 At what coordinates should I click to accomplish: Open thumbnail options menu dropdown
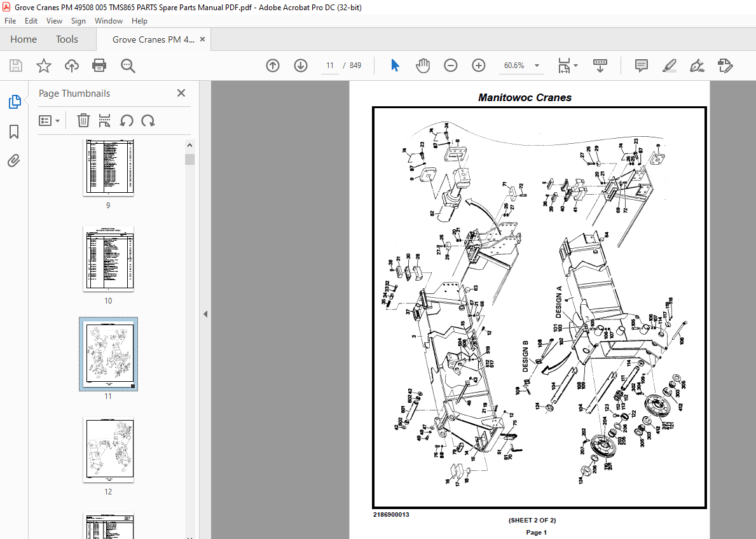(x=49, y=121)
